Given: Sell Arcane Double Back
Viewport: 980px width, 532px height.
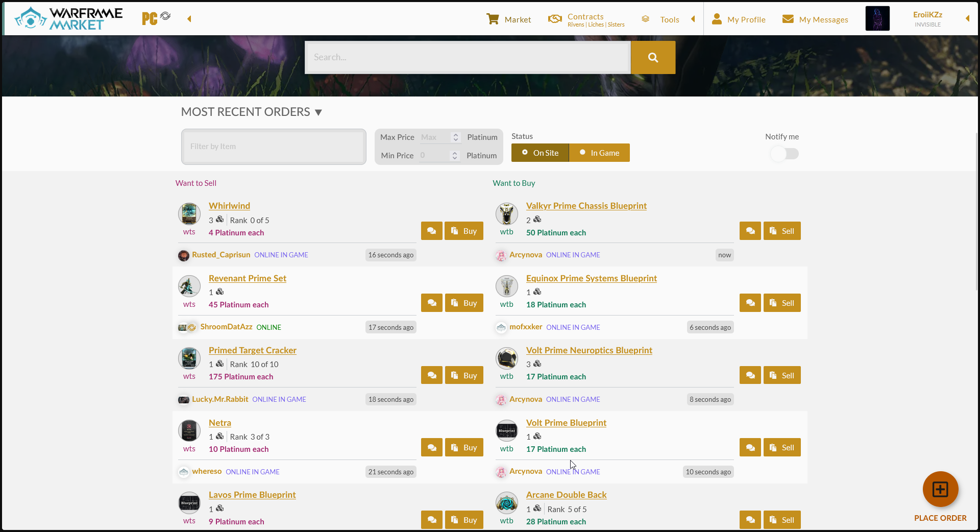Looking at the screenshot, I should pos(782,520).
